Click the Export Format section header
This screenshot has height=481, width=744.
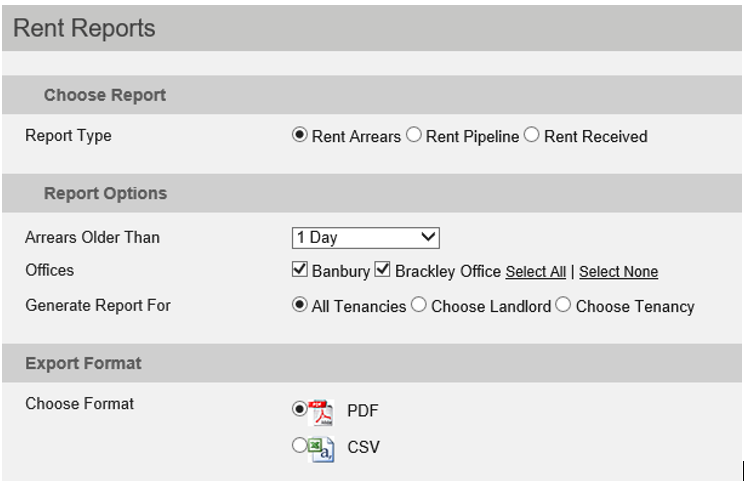pos(83,363)
